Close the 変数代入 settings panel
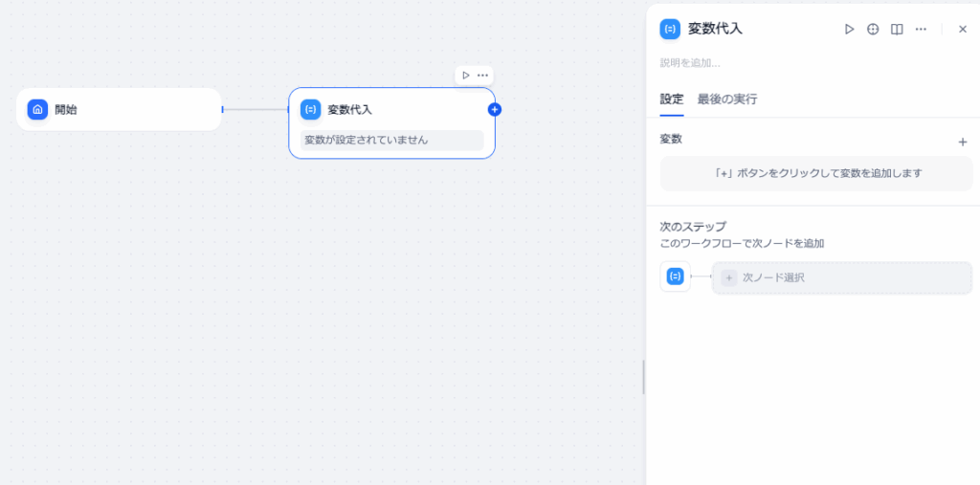The height and width of the screenshot is (485, 980). (963, 30)
